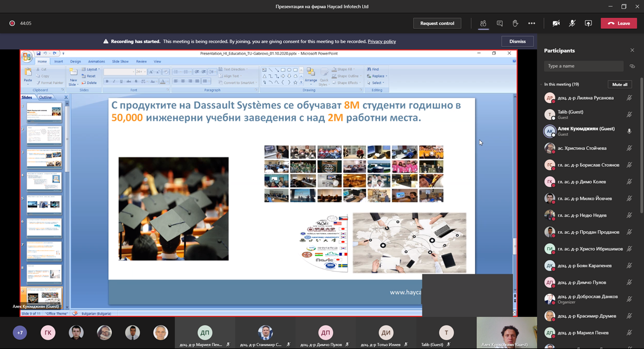Open the Animations ribbon tab
The image size is (644, 349).
click(x=97, y=61)
